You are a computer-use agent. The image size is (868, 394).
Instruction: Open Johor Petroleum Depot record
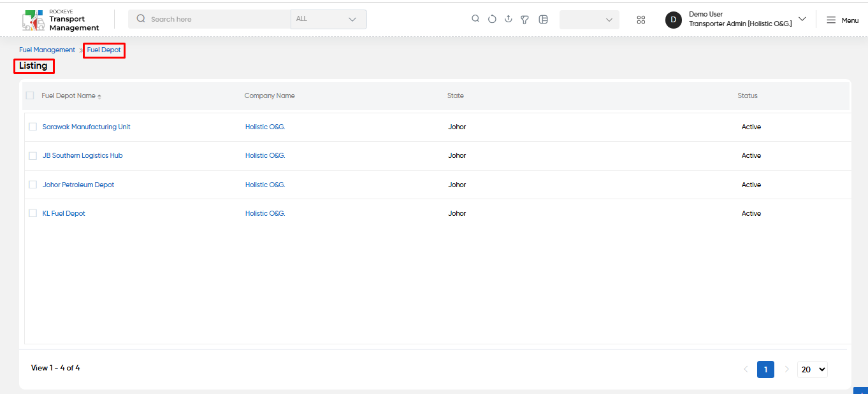tap(78, 185)
